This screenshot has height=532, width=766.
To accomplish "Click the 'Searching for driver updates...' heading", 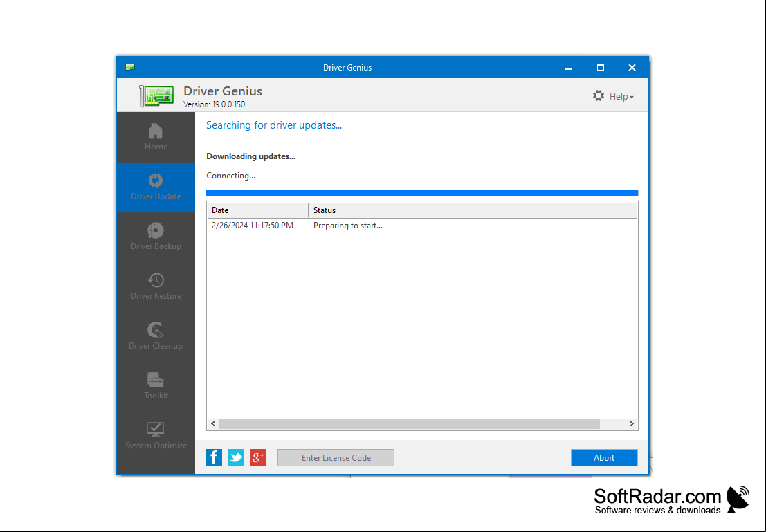I will [274, 125].
